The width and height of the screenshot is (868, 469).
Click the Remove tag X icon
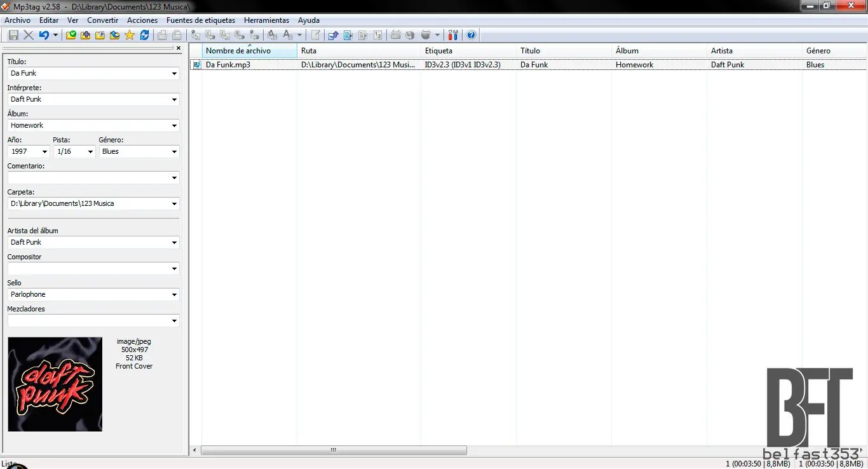tap(29, 35)
